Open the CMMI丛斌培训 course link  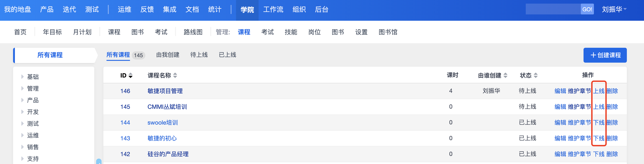tap(167, 107)
